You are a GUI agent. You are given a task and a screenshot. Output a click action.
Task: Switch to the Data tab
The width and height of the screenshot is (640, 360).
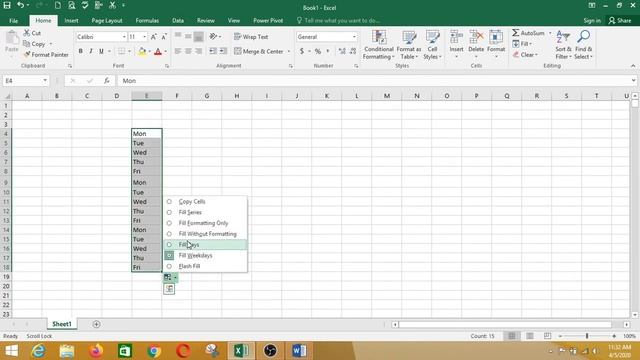point(178,20)
